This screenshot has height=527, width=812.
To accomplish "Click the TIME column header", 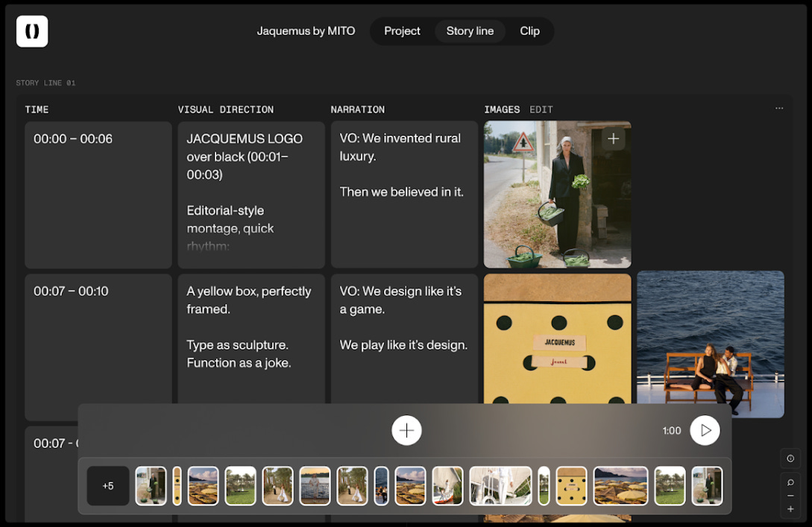I will (37, 110).
